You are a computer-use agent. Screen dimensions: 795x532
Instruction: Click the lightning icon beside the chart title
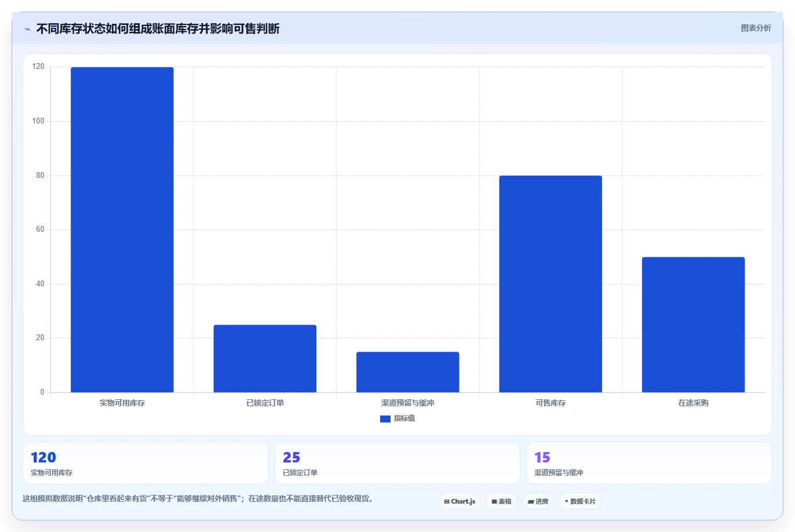pos(27,29)
